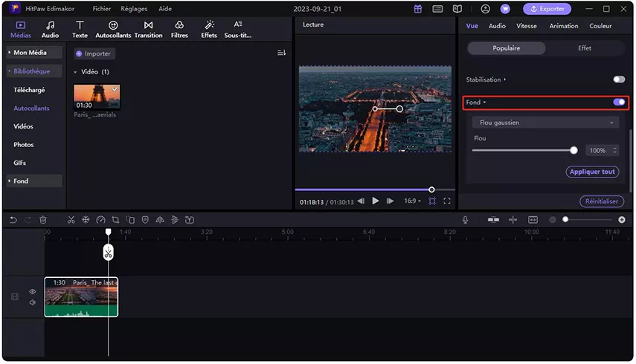Expand the Stabilisation options arrow
636x364 pixels.
[x=504, y=79]
